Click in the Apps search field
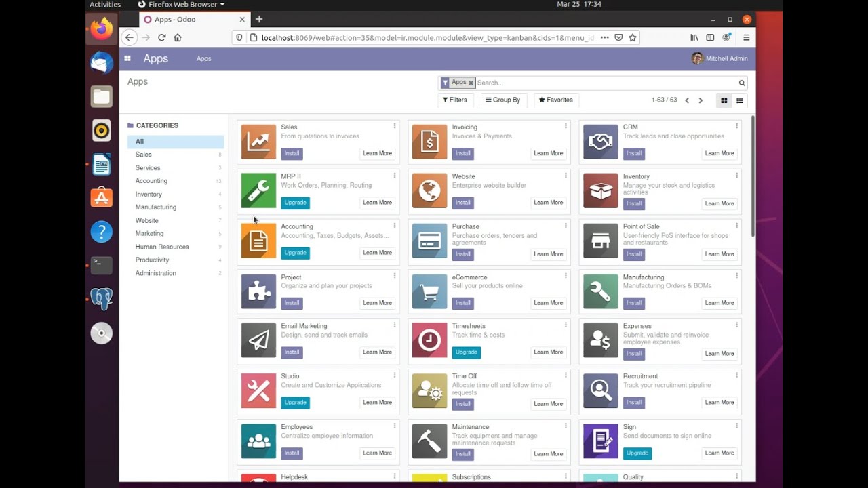 (x=606, y=83)
